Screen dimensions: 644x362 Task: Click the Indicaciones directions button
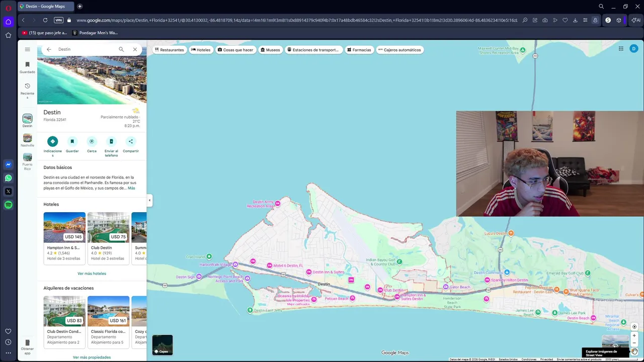[x=52, y=146]
